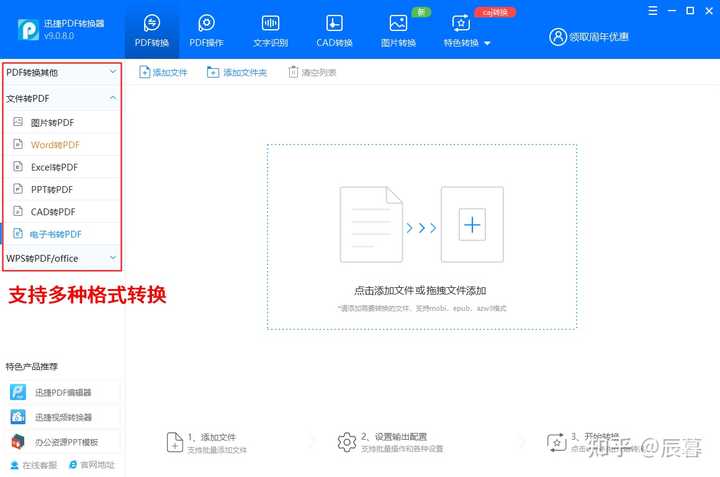Select PPT转PDF in the sidebar
The image size is (720, 477).
pyautogui.click(x=62, y=189)
